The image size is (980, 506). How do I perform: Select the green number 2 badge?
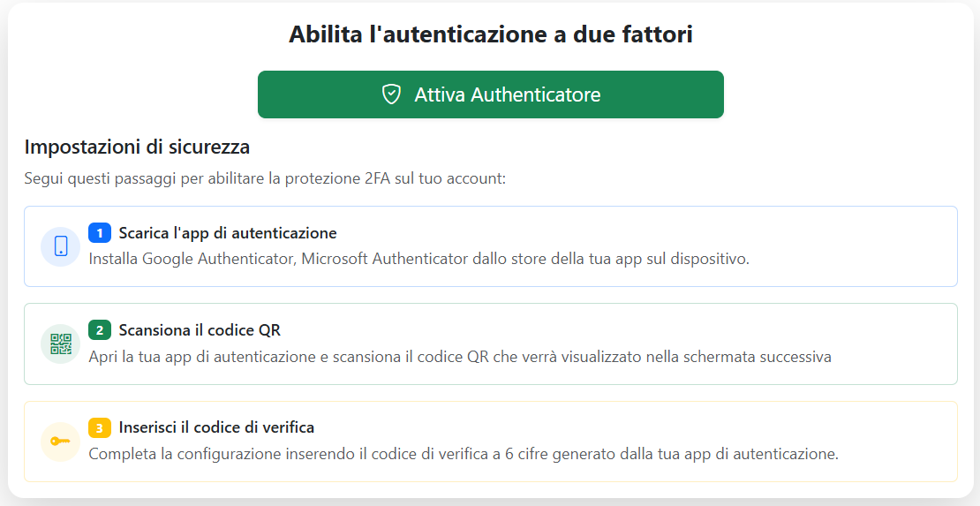click(x=100, y=330)
